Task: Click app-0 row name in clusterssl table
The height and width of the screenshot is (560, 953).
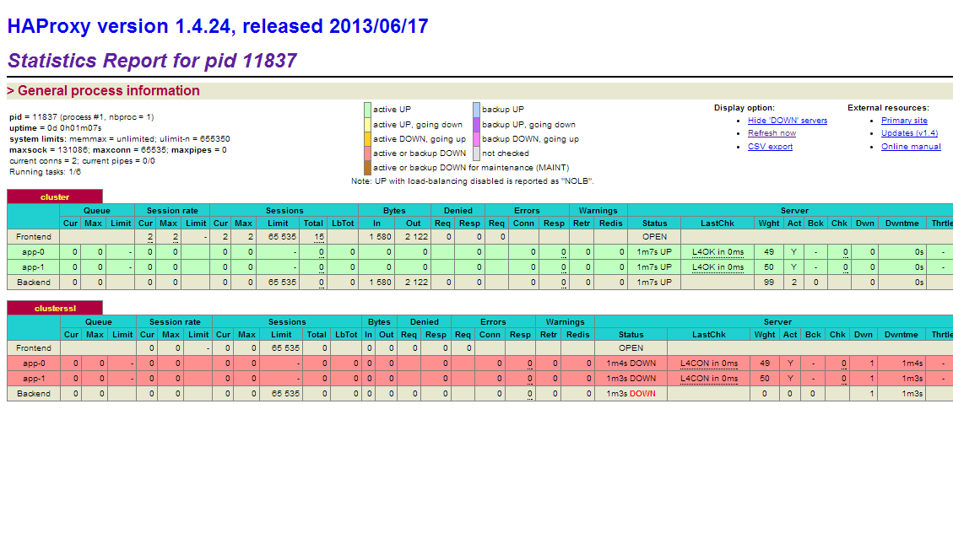Action: (34, 363)
